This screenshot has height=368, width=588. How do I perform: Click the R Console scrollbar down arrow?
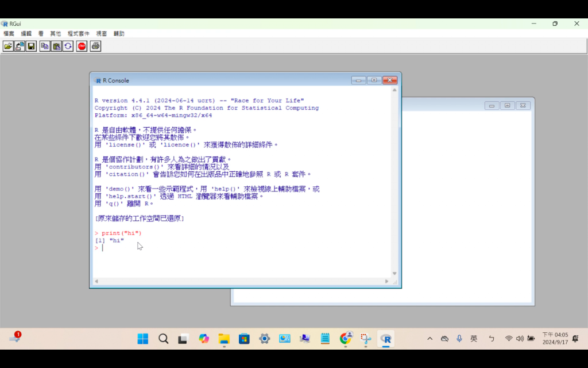[394, 273]
